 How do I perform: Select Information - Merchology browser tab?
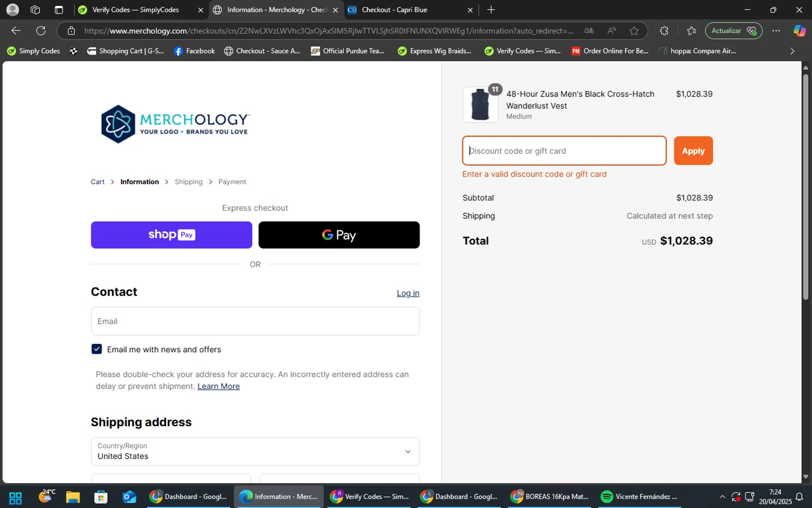[x=276, y=10]
